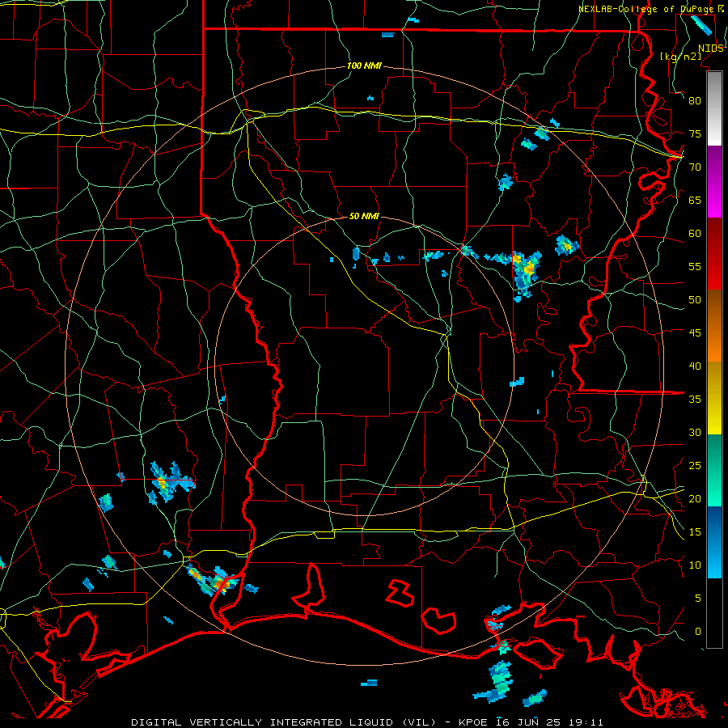This screenshot has width=728, height=728.
Task: Click the "25" value on the VIL scale
Action: (695, 466)
